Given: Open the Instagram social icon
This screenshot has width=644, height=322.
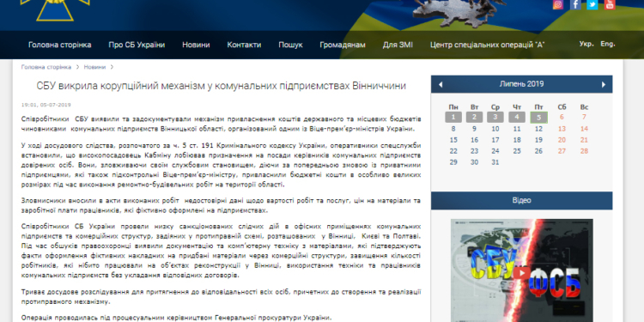Looking at the screenshot, I should tap(558, 4).
